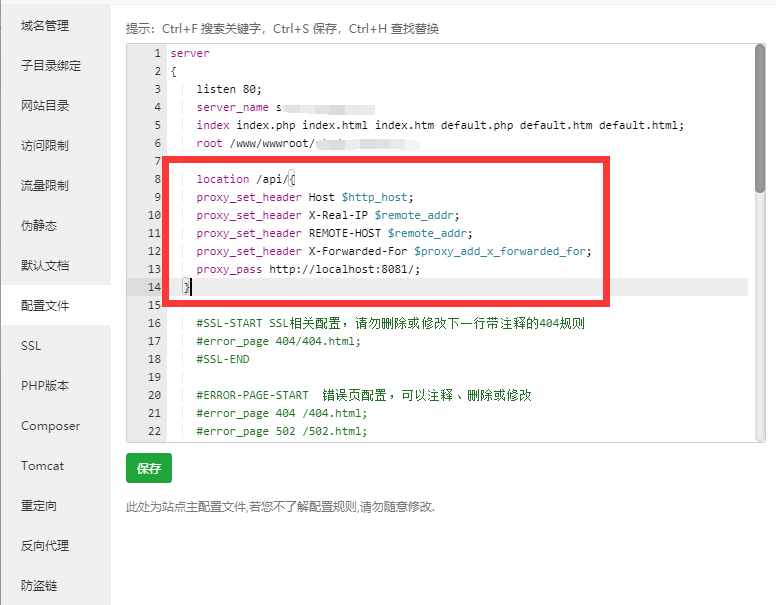The width and height of the screenshot is (776, 605).
Task: Select the 流量限制 tab
Action: pyautogui.click(x=45, y=186)
